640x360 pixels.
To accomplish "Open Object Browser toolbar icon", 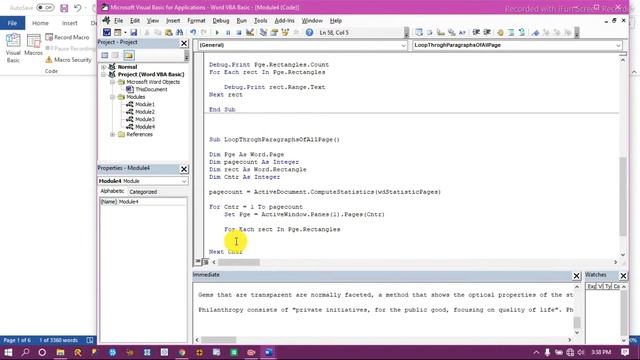I will [x=285, y=32].
